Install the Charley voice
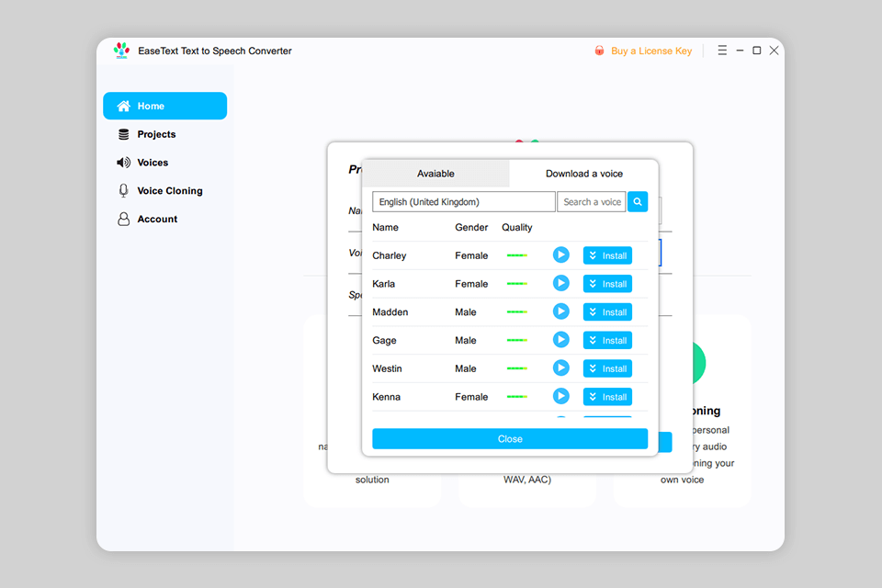The image size is (882, 588). tap(607, 255)
